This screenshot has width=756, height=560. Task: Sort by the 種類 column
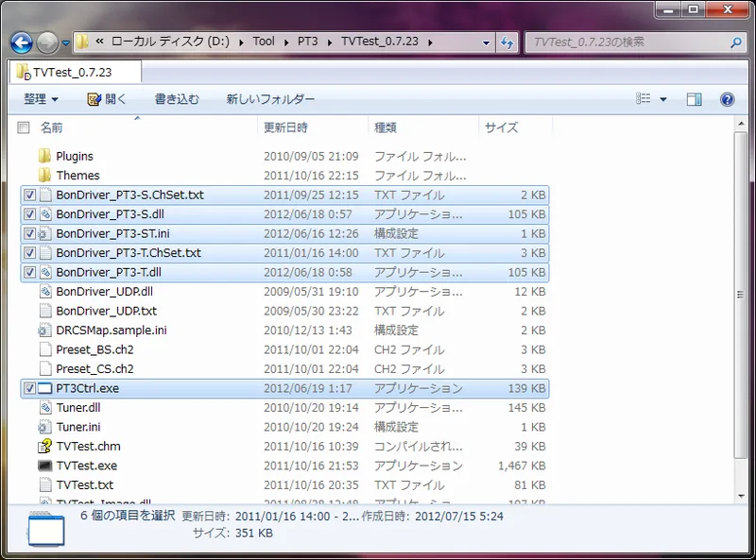386,127
